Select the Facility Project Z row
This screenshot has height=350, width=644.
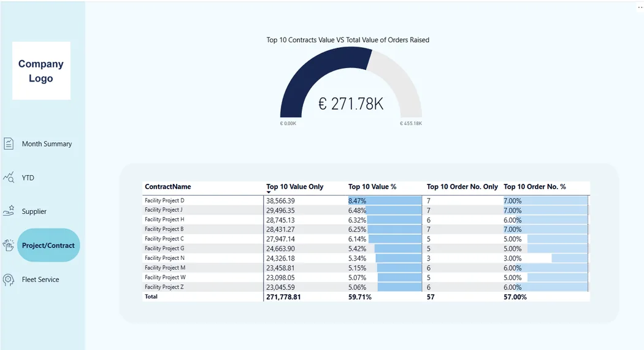pyautogui.click(x=366, y=287)
